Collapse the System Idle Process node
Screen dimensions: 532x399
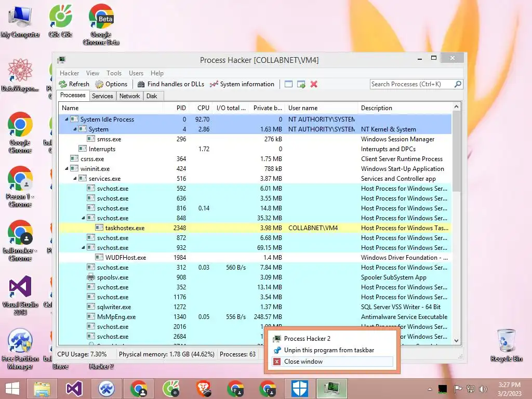[66, 119]
